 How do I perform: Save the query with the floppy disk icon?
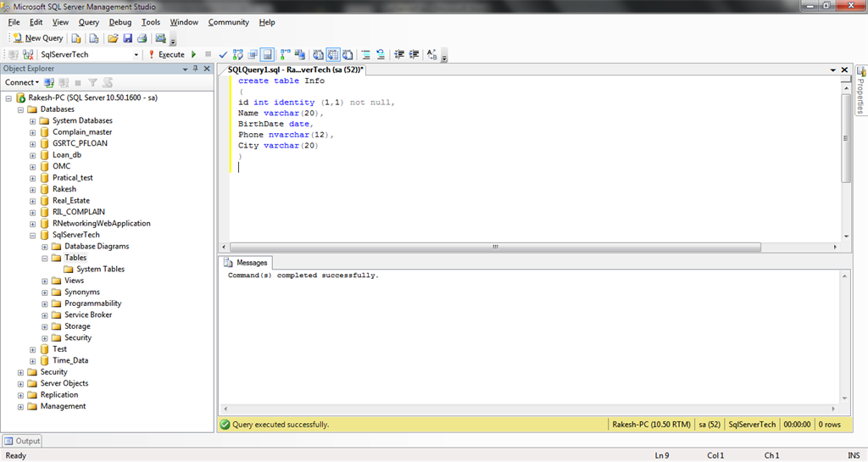(x=127, y=38)
